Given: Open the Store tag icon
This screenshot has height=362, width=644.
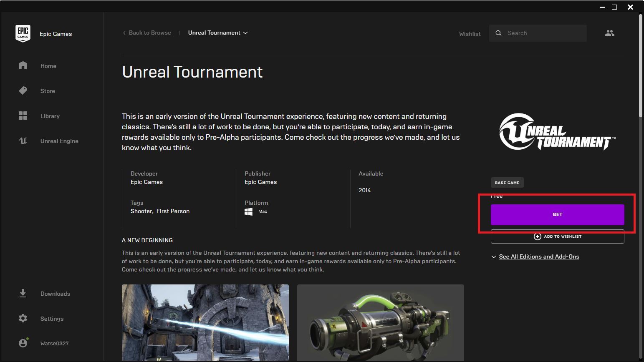Looking at the screenshot, I should (23, 90).
